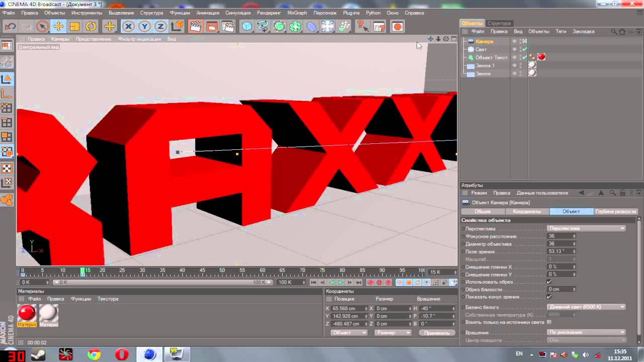Image resolution: width=644 pixels, height=362 pixels.
Task: Select red material thumbnail
Action: coord(27,313)
